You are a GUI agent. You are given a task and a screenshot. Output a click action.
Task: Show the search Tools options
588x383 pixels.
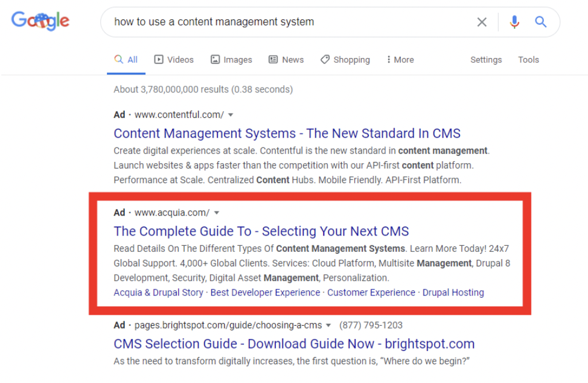[x=528, y=60]
